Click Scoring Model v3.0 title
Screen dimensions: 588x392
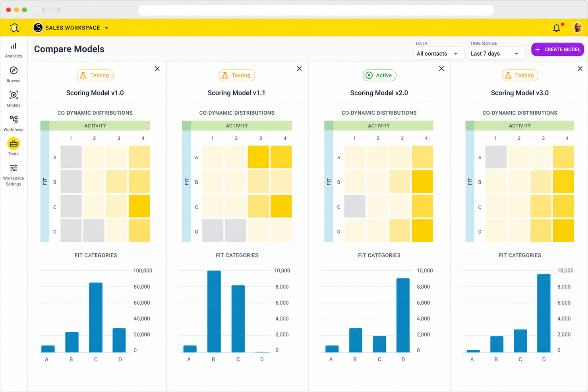pos(520,93)
